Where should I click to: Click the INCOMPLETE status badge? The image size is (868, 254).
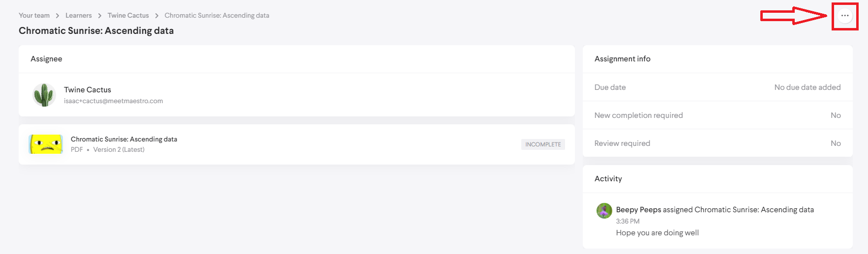click(x=543, y=144)
